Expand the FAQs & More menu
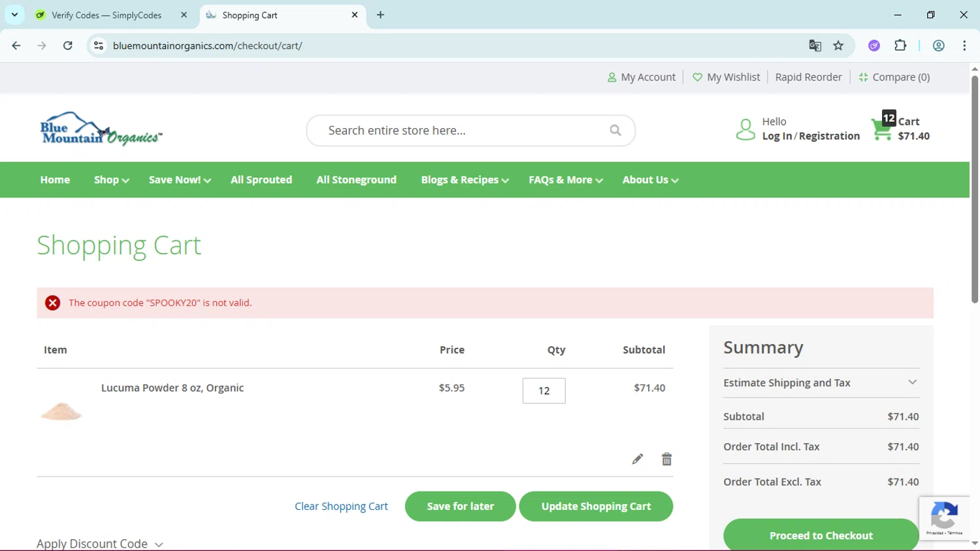Image resolution: width=980 pixels, height=551 pixels. tap(566, 180)
